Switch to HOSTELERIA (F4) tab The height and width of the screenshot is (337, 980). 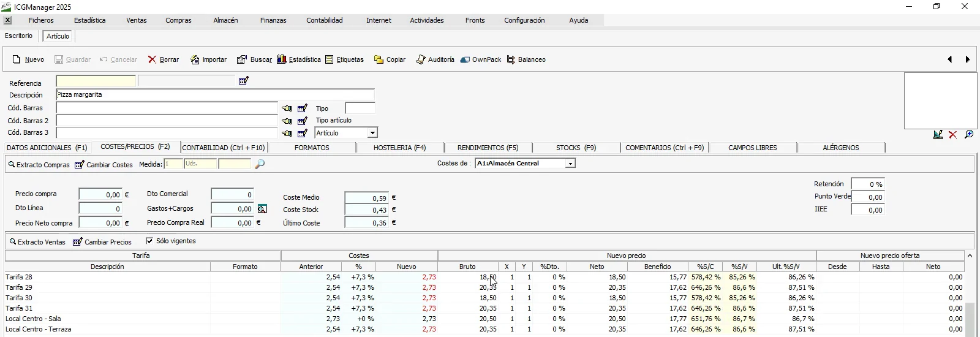(400, 148)
